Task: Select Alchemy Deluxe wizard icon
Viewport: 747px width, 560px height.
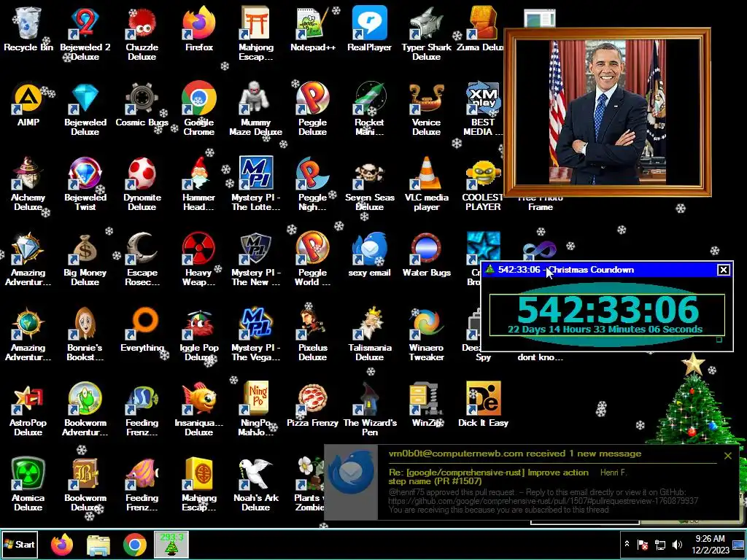Action: pyautogui.click(x=28, y=183)
